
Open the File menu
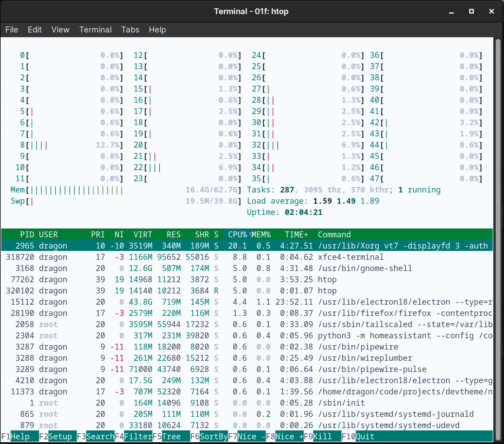point(12,30)
